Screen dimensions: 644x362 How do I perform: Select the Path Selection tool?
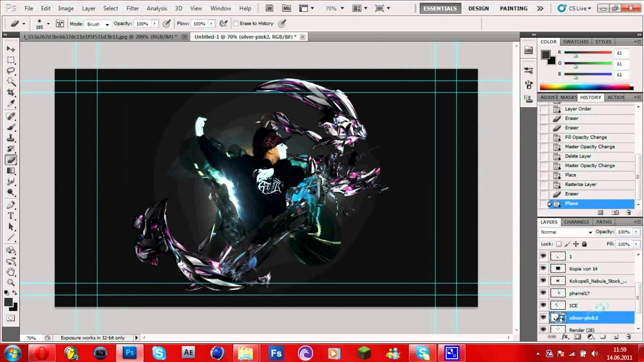click(x=11, y=227)
